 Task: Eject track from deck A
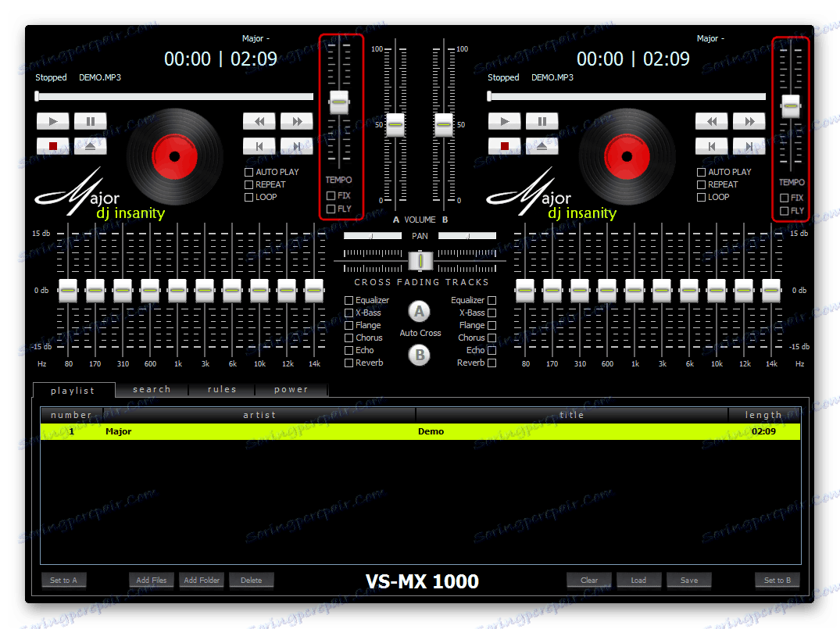(x=90, y=146)
